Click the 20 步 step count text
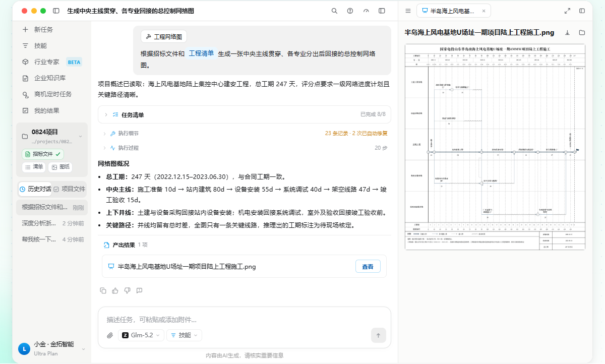This screenshot has height=364, width=605. coord(381,148)
